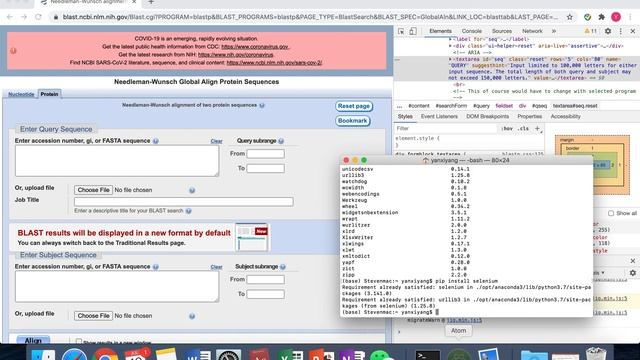
Task: Open the DevTools Network tab
Action: (x=532, y=31)
